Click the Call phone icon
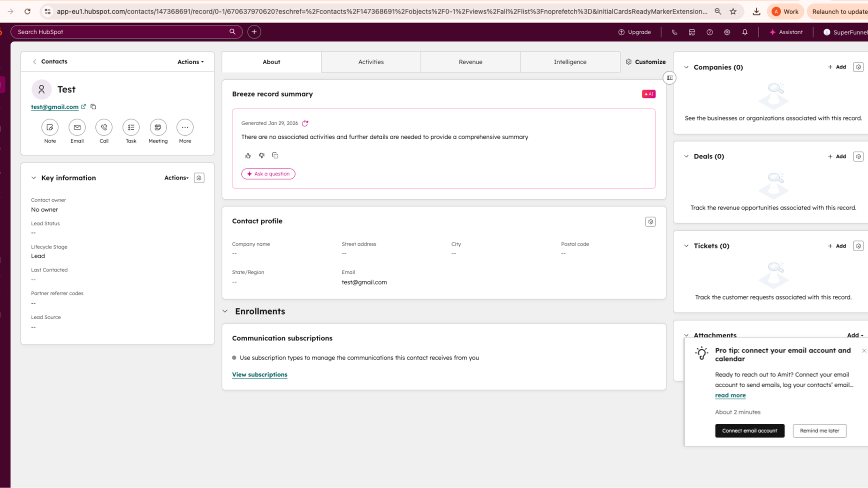Viewport: 868px width, 488px height. 104,128
